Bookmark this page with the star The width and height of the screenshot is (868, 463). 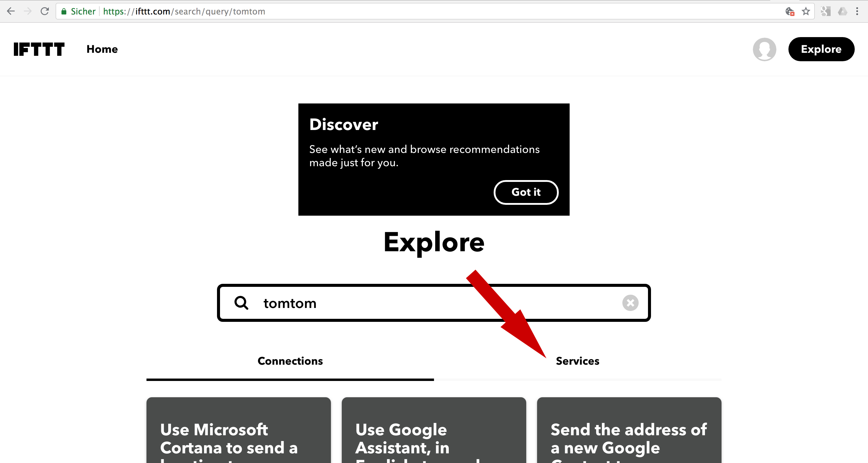pos(806,11)
